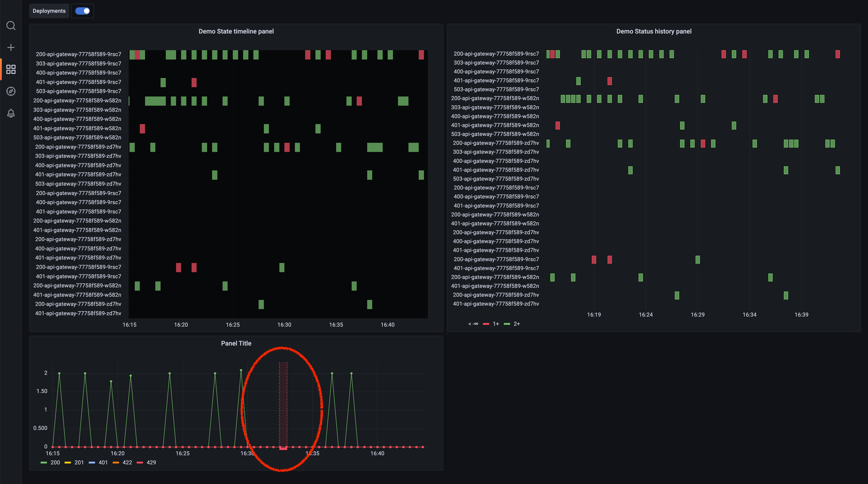Screen dimensions: 868x484
Task: Toggle the Deployments annotation switch
Action: point(83,11)
